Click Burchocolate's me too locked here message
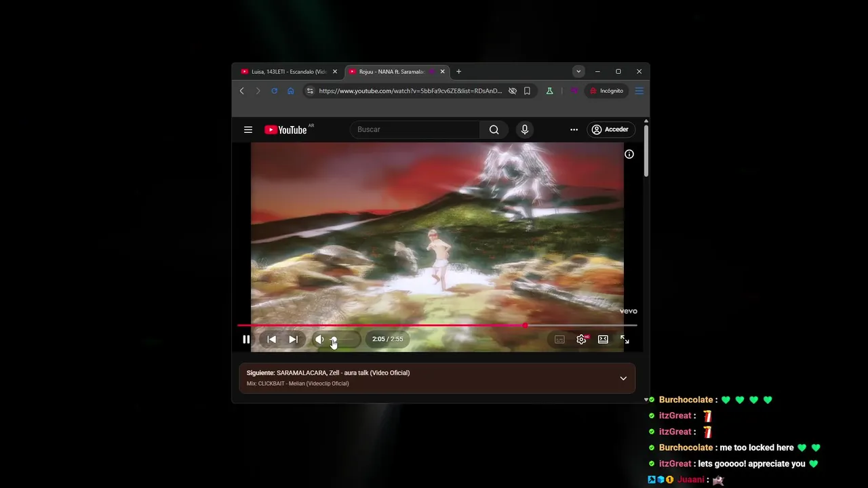 [757, 448]
